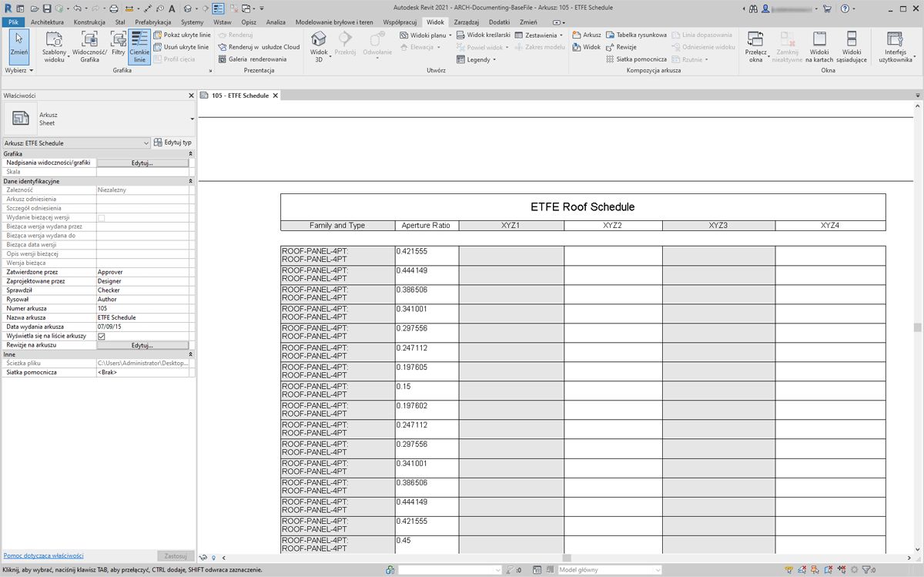The image size is (924, 577).
Task: Click the Widok place view tool
Action: (x=587, y=47)
